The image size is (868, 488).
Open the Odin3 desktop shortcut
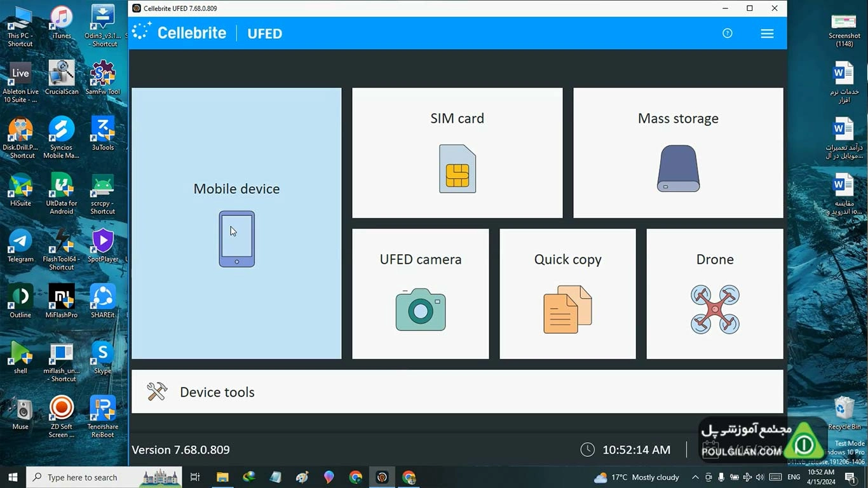click(102, 26)
